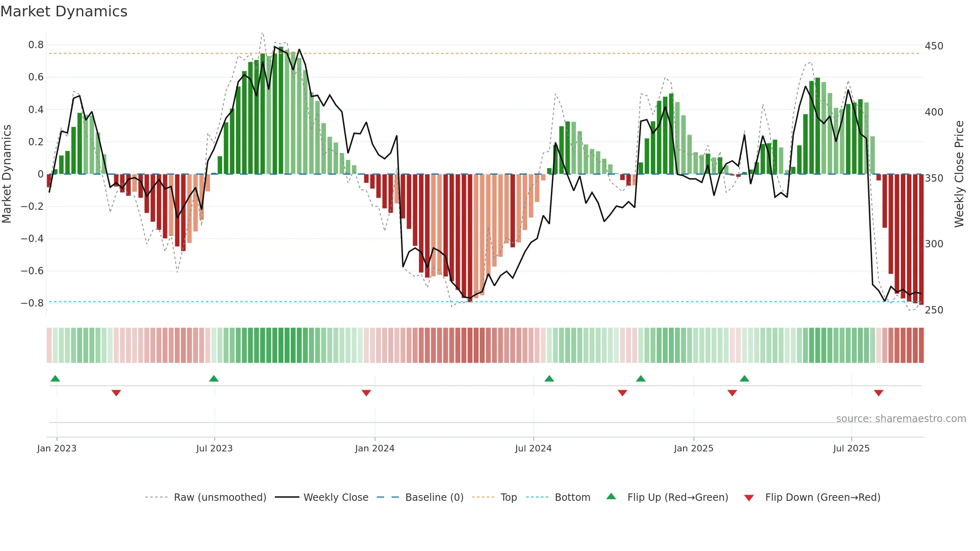
Task: Toggle Flip Up (Red→Green) legend entry
Action: [x=667, y=497]
